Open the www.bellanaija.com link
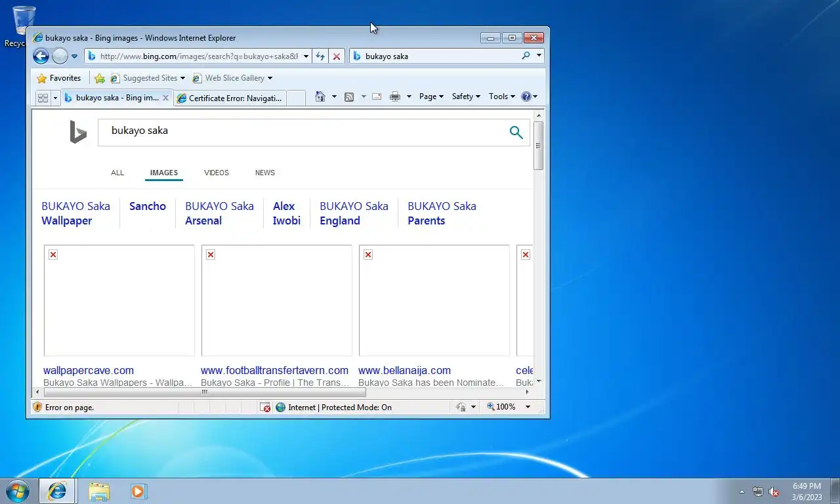This screenshot has width=840, height=504. click(x=404, y=371)
